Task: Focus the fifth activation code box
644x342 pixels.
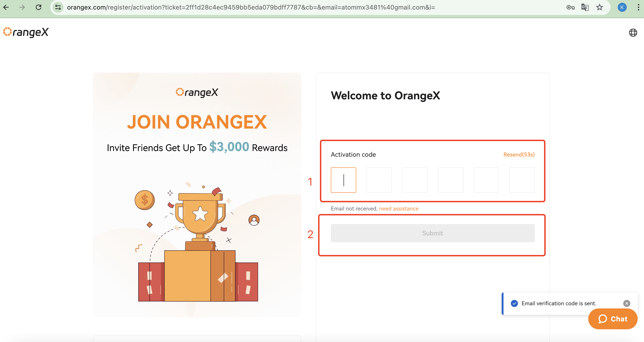Action: coord(486,180)
